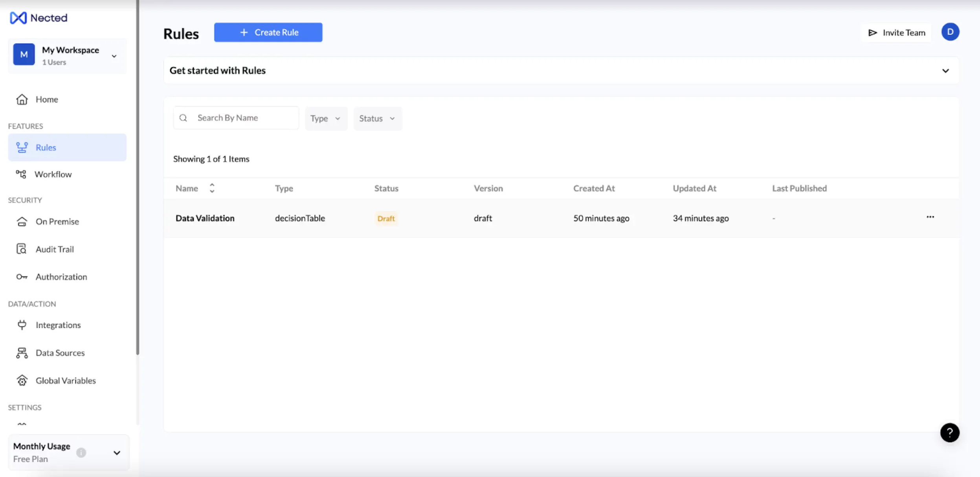Open the black help question-mark button
Viewport: 980px width, 477px height.
(949, 433)
